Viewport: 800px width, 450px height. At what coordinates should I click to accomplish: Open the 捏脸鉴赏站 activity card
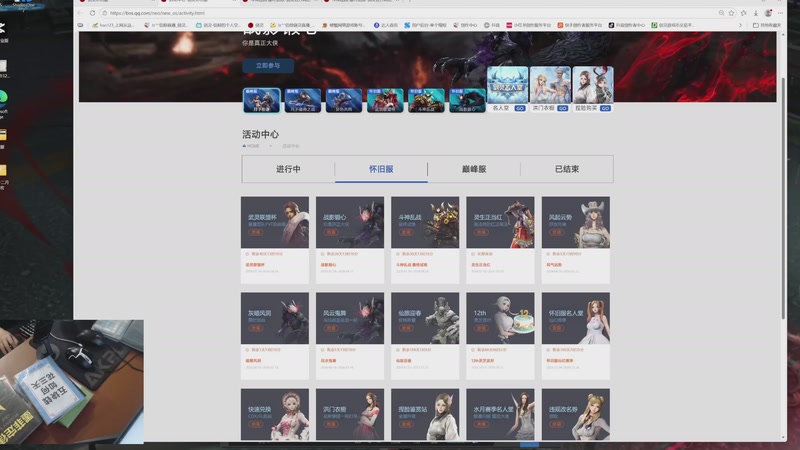click(425, 414)
